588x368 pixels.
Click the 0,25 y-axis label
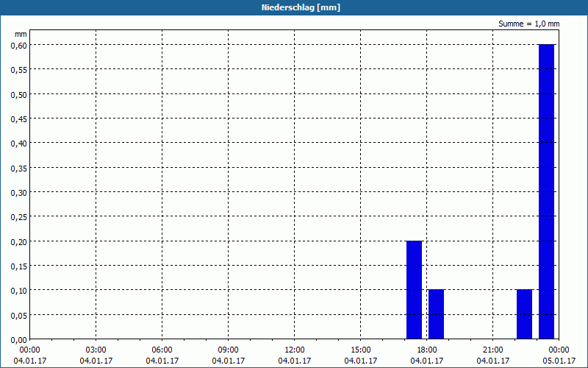[19, 216]
